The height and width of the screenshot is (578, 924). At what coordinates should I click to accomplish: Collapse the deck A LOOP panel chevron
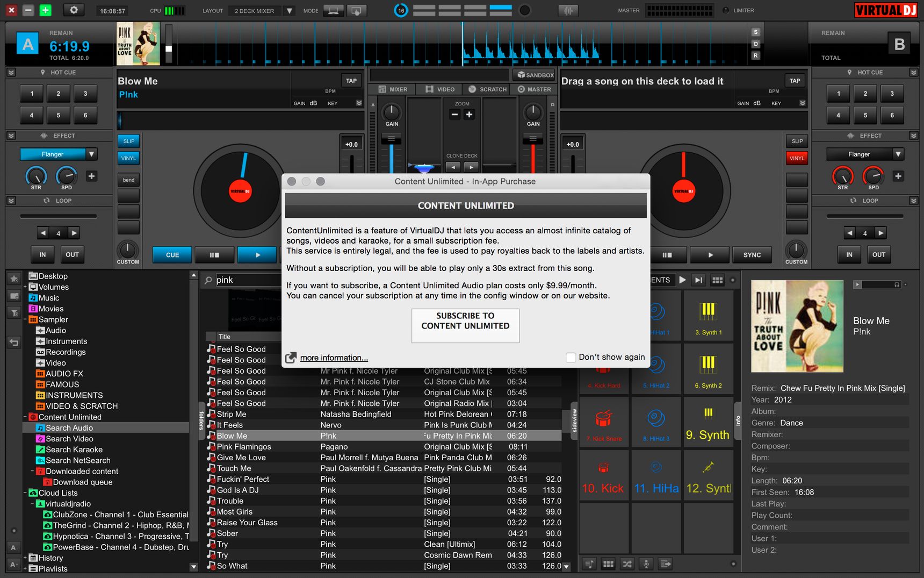11,201
